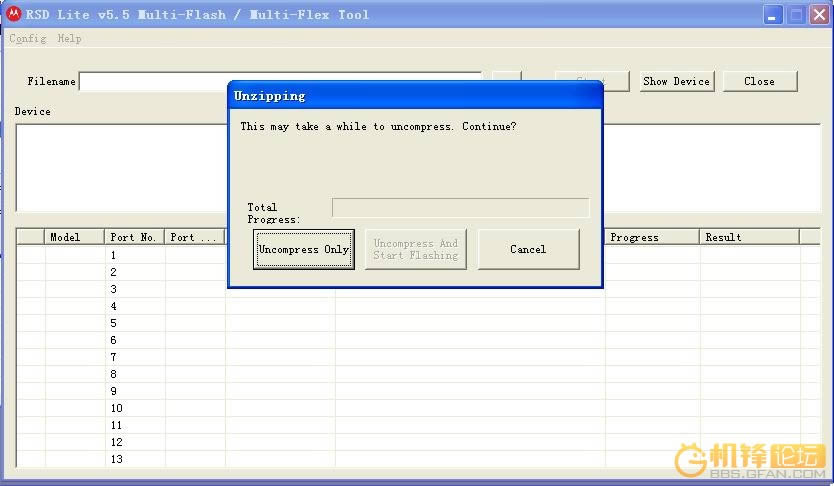Click the Model column header

[x=74, y=237]
